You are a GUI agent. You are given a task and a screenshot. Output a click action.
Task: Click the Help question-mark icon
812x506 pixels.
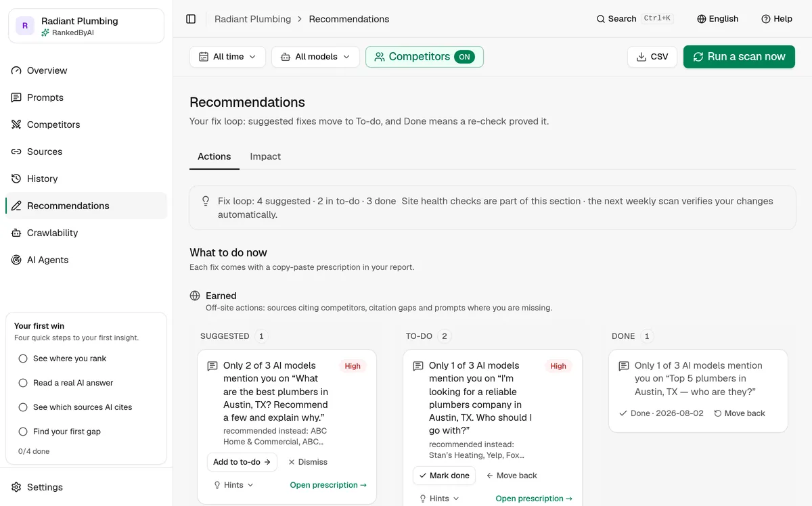pyautogui.click(x=765, y=19)
